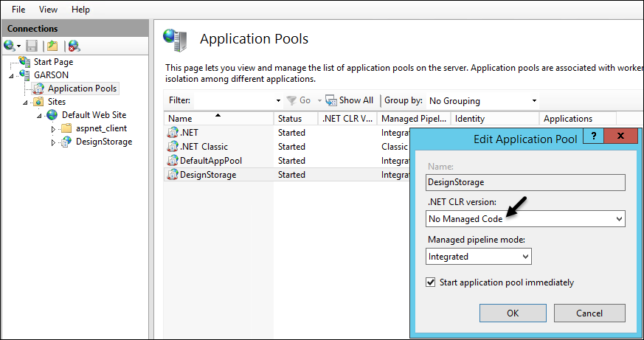
Task: Open the Managed pipeline mode dropdown
Action: (x=479, y=256)
